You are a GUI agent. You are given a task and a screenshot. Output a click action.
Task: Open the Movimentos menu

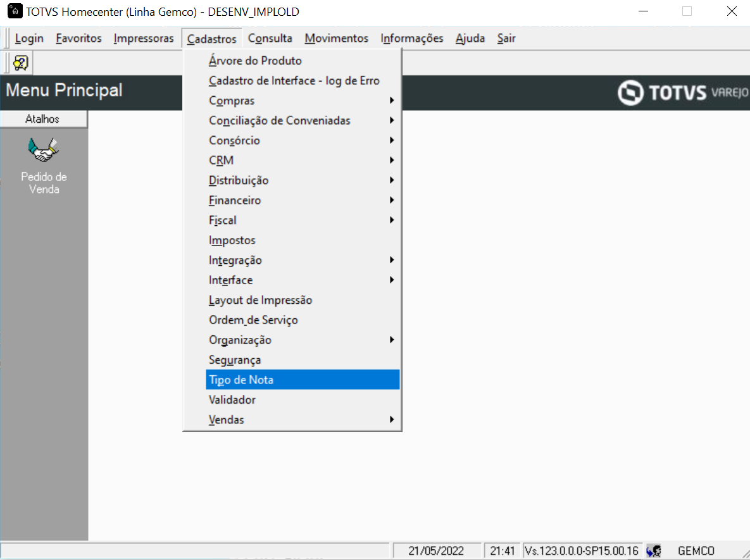336,38
